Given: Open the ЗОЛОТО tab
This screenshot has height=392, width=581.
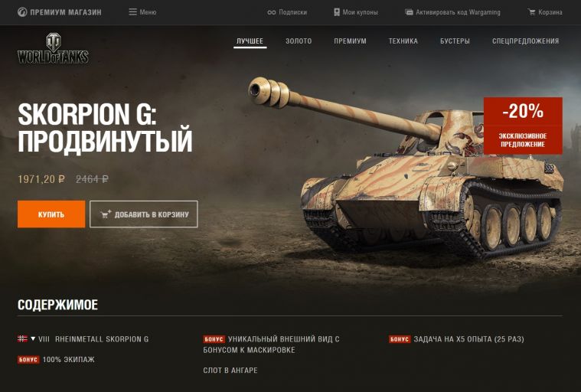Looking at the screenshot, I should click(x=299, y=41).
